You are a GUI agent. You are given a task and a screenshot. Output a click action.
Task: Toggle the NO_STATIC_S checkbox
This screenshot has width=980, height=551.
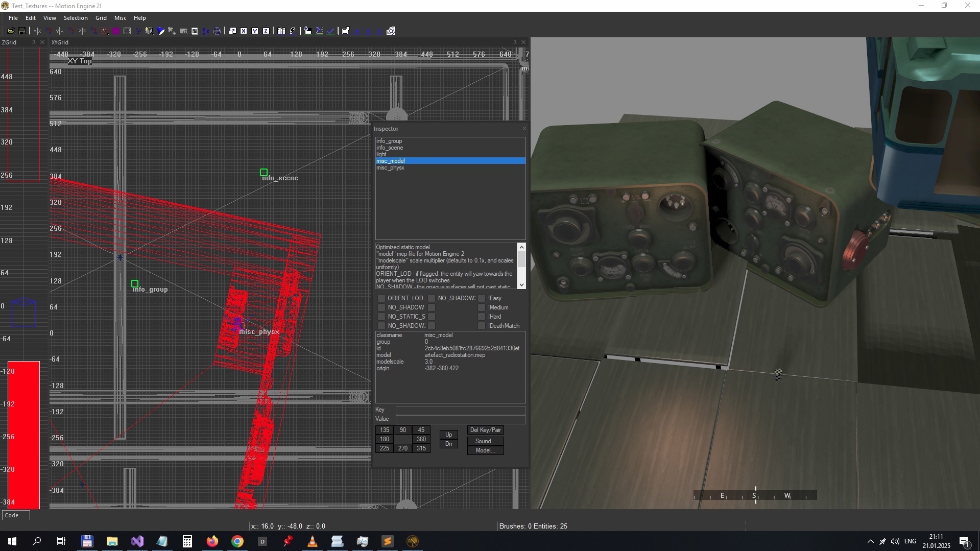(381, 317)
